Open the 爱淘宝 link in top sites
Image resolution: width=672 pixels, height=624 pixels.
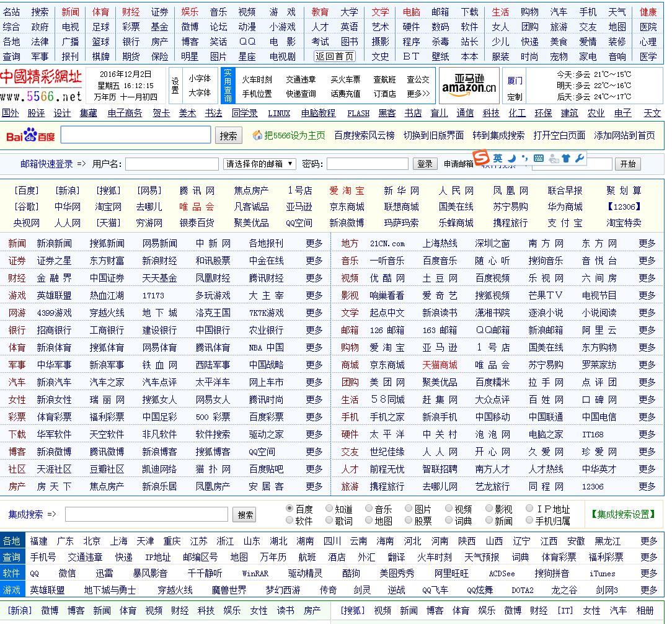[347, 190]
